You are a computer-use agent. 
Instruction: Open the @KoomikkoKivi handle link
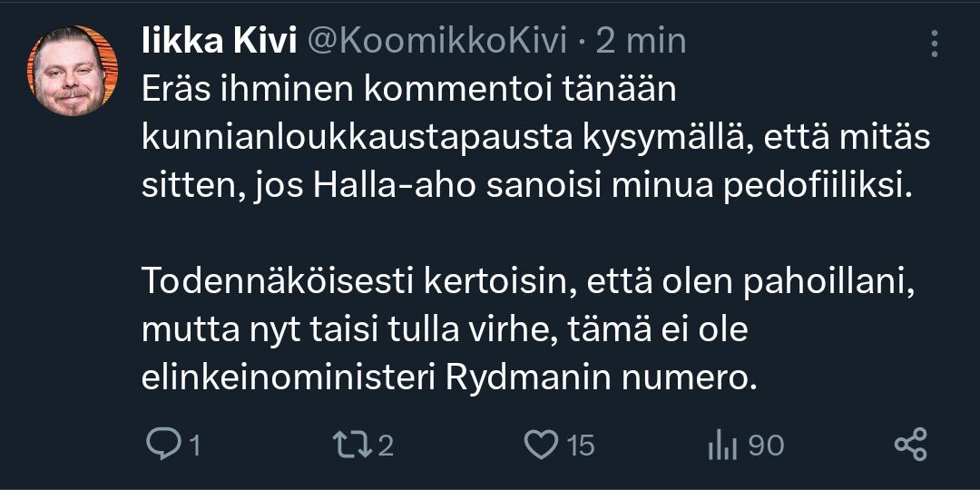click(x=439, y=41)
